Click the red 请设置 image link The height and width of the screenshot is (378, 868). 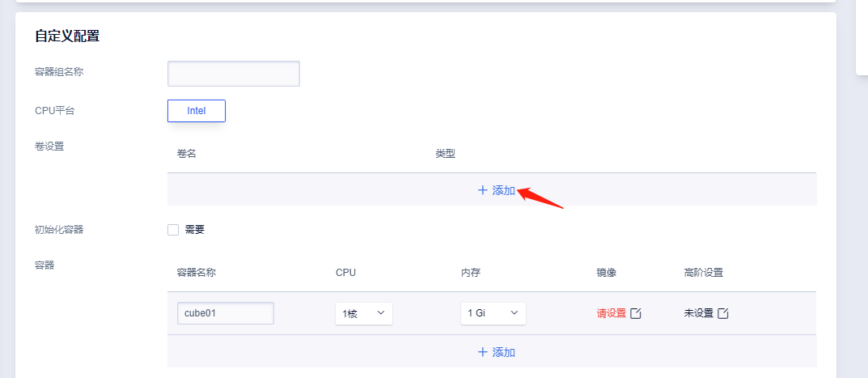611,313
